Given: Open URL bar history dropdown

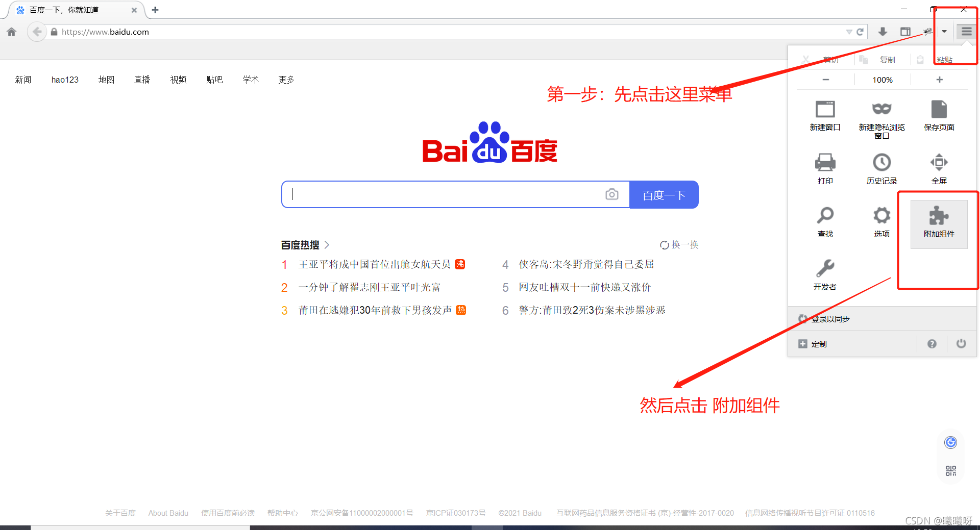Looking at the screenshot, I should [849, 32].
